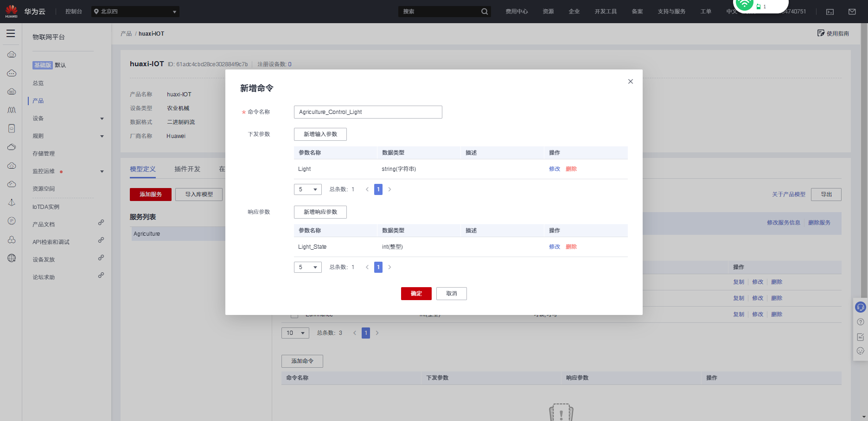This screenshot has width=868, height=421.
Task: Select page 1 in 响应参数 pagination
Action: click(378, 267)
